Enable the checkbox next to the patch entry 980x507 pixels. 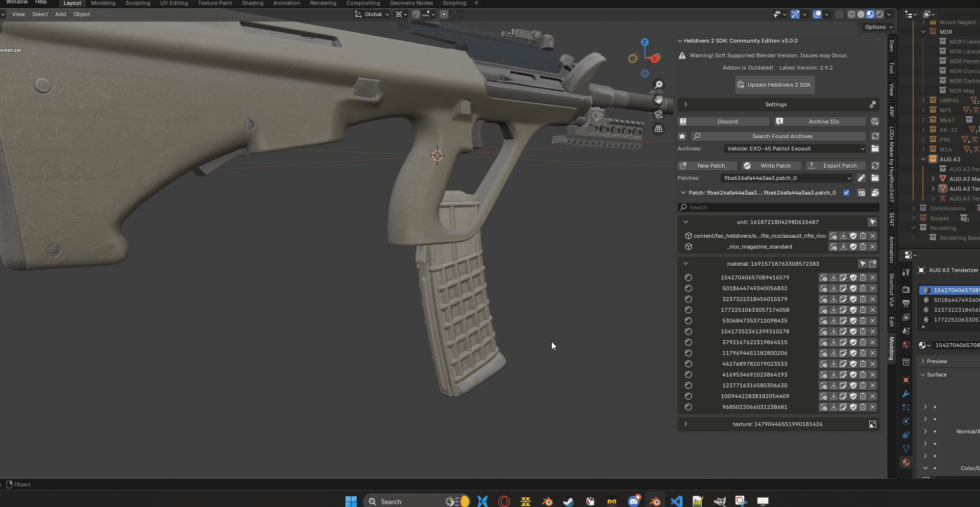(846, 193)
